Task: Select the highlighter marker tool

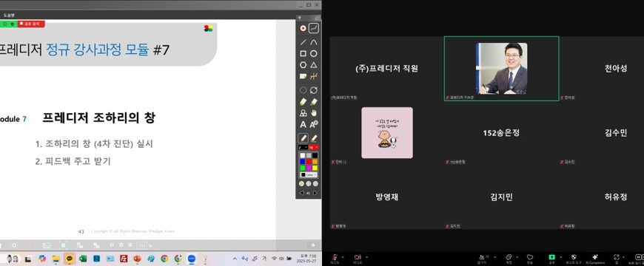Action: click(x=314, y=138)
